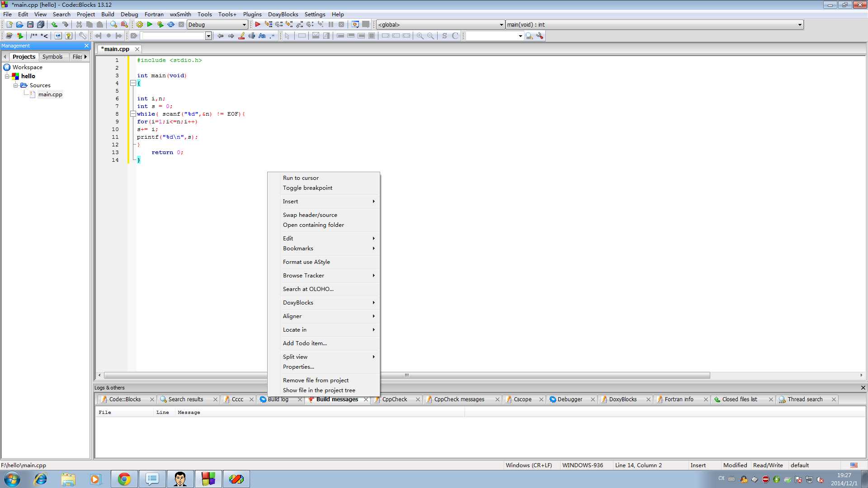
Task: Build the project with the gear icon
Action: point(140,24)
